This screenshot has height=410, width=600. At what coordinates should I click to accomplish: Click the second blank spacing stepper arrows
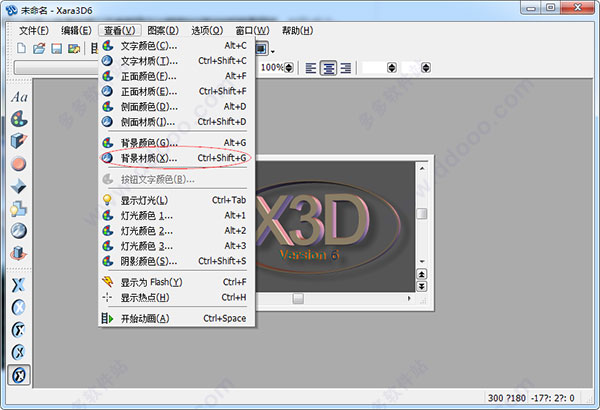[426, 68]
